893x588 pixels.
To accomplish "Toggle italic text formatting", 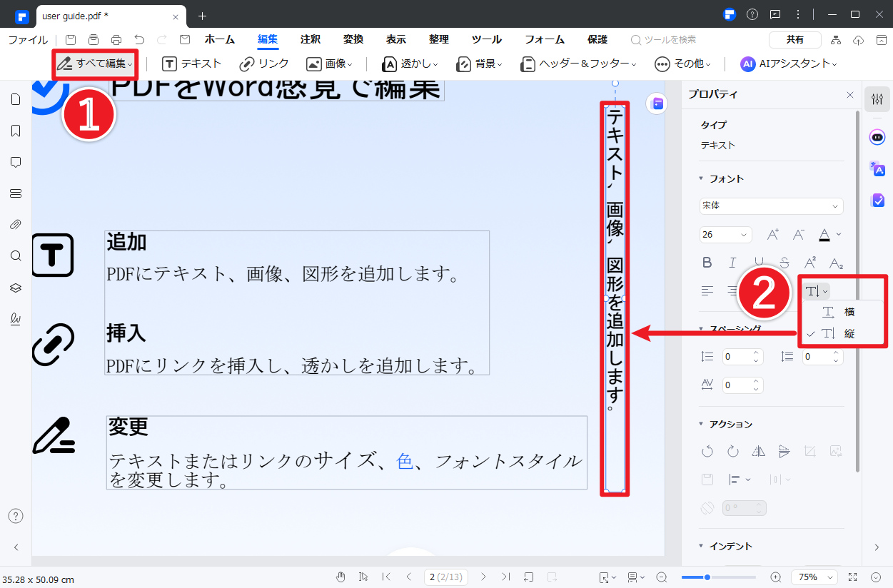I will (732, 263).
